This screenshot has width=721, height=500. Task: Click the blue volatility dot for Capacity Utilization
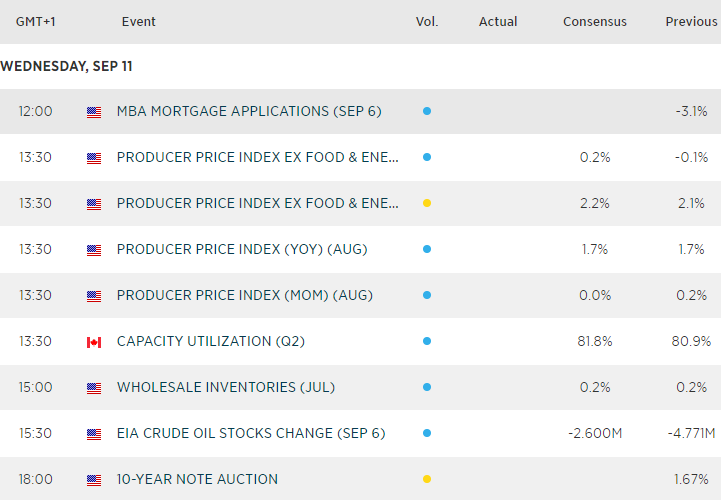[x=427, y=342]
